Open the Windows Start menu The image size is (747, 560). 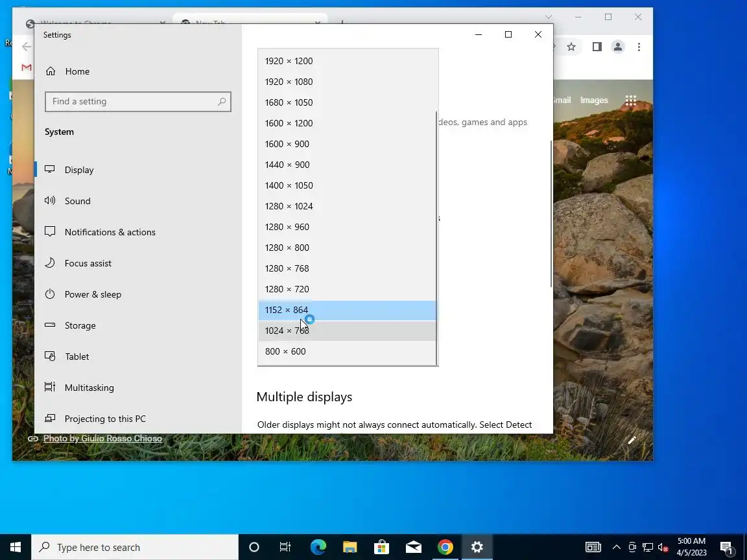16,547
